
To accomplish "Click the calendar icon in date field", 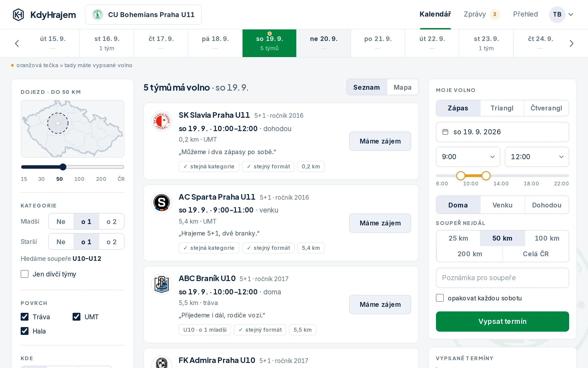I will point(445,132).
